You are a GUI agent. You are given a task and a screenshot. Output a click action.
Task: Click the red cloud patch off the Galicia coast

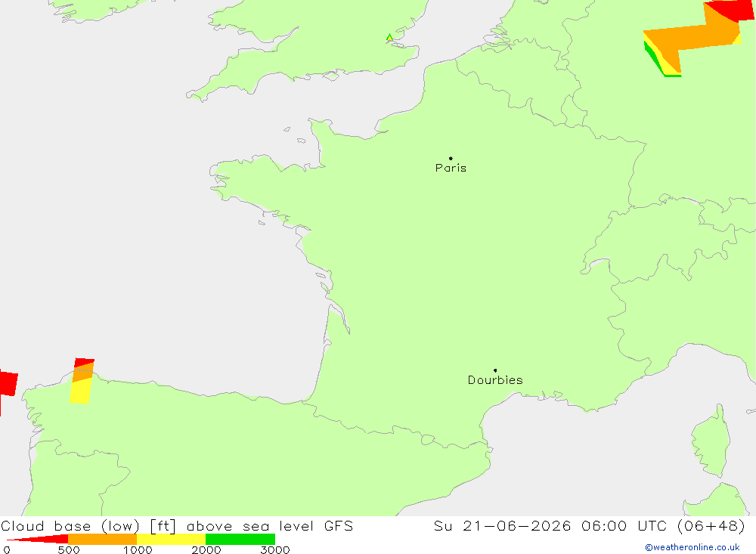coord(8,383)
